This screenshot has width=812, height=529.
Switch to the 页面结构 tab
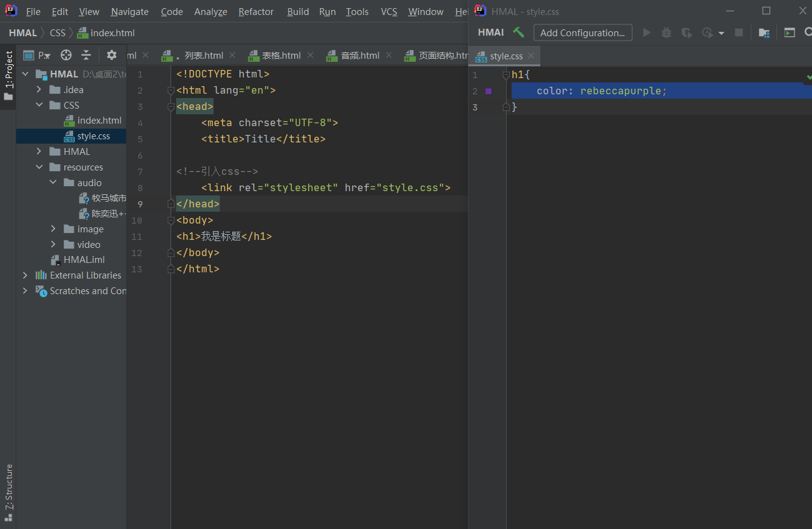click(x=436, y=55)
